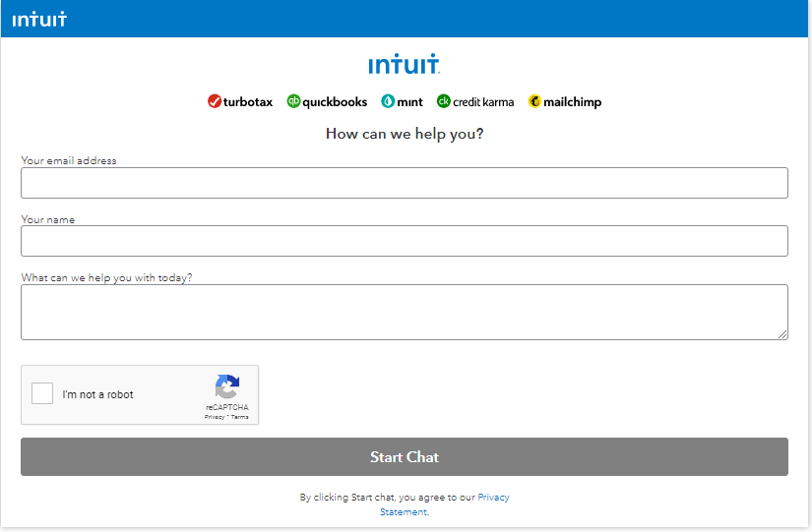Focus the Your name field
This screenshot has width=812, height=532.
click(x=405, y=241)
